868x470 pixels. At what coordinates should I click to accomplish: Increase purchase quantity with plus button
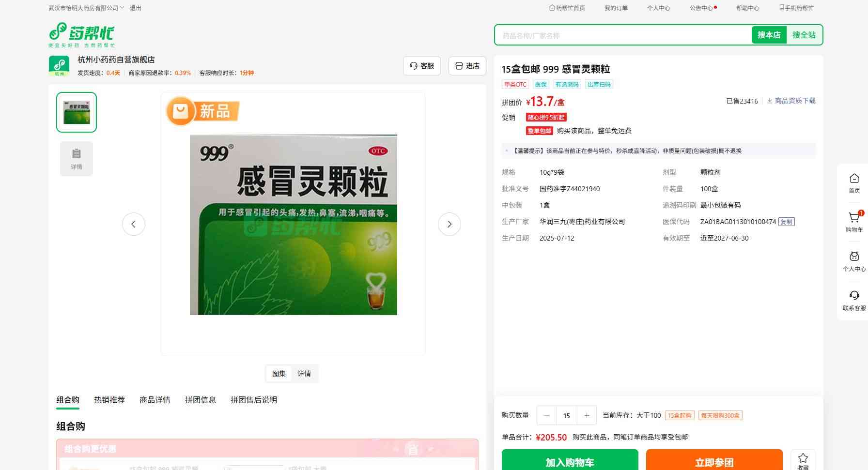click(587, 415)
